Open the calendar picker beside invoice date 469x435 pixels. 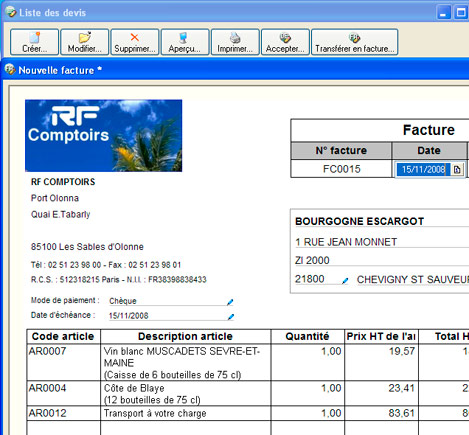[457, 169]
